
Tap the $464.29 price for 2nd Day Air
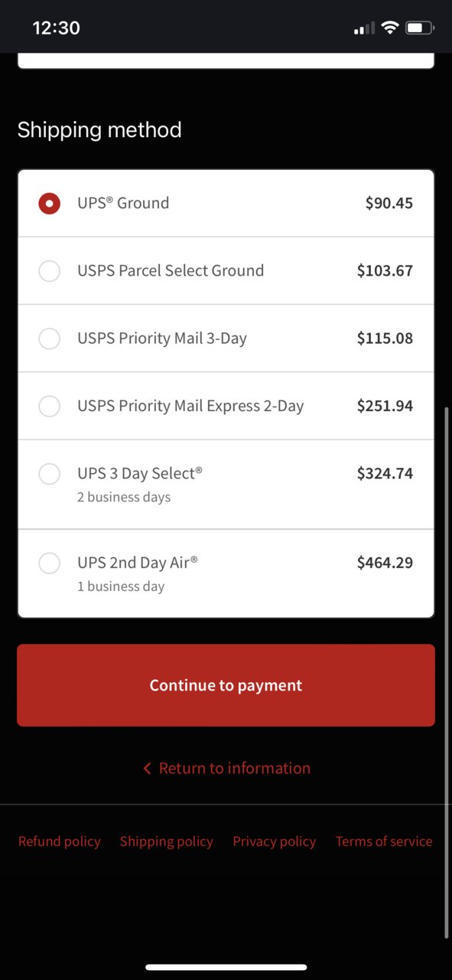click(385, 563)
